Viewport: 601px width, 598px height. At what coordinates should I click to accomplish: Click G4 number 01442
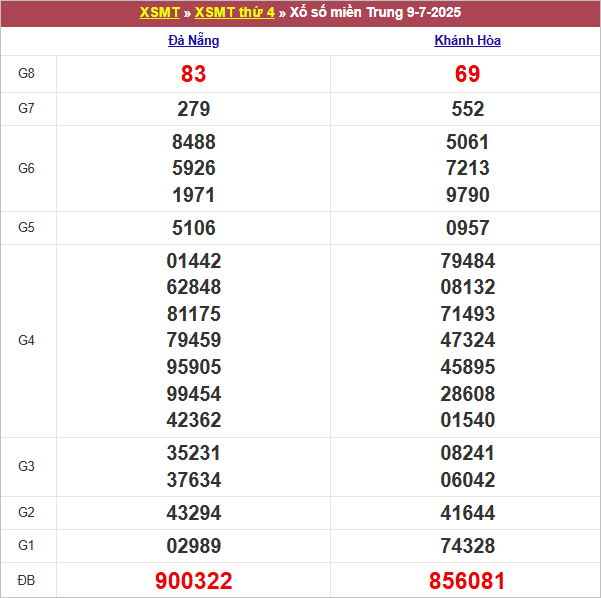tap(194, 261)
